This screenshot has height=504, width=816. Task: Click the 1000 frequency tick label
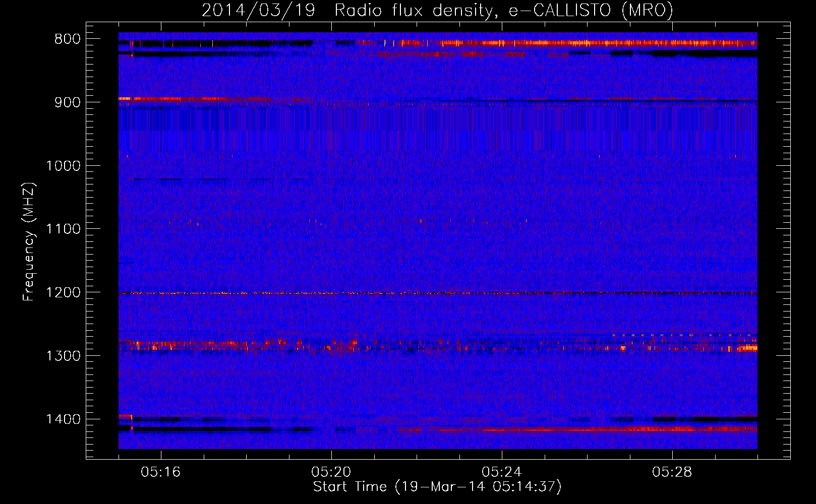63,166
